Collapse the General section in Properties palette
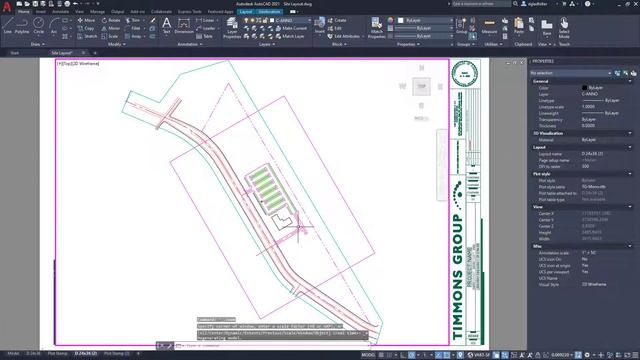Screen dimensions: 640x360 [x=630, y=81]
